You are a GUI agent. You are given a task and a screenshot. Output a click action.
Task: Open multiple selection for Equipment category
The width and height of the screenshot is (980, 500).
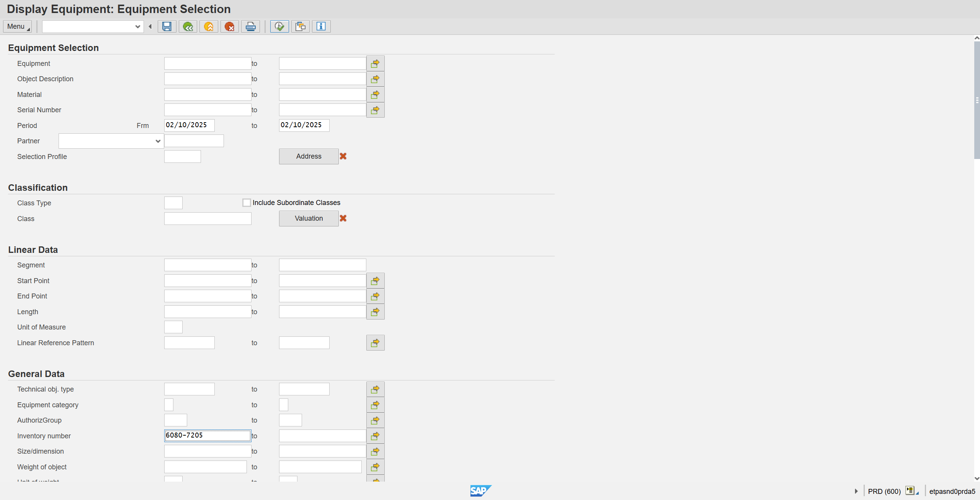click(x=376, y=405)
